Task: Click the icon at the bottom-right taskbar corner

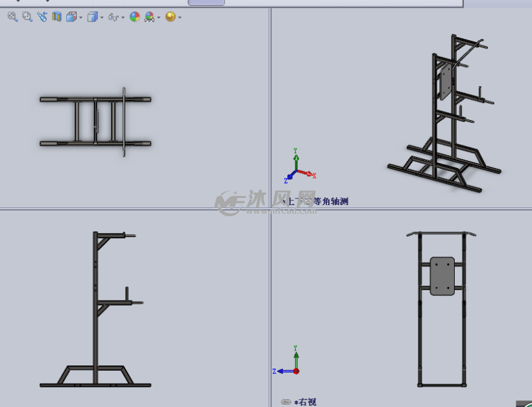Action: click(527, 403)
